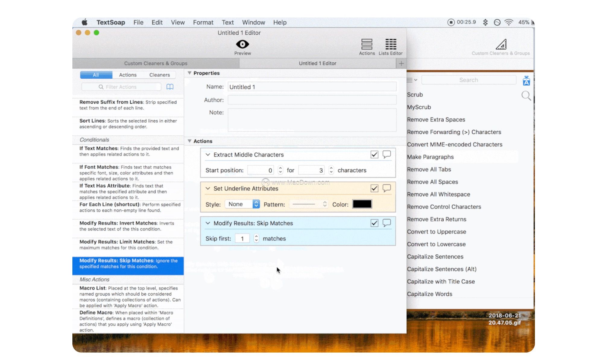Open the Edit menu
Image resolution: width=591 pixels, height=364 pixels.
157,22
